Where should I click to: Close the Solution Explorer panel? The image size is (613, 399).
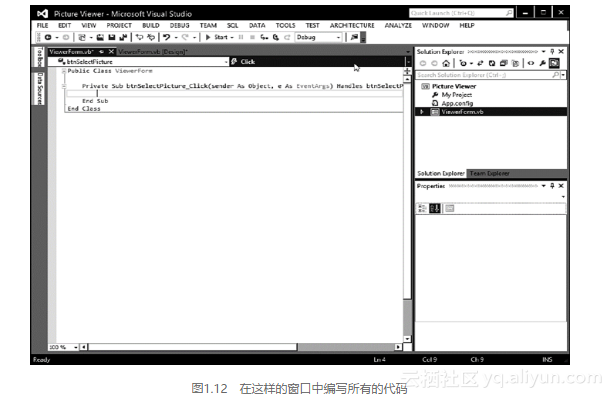(561, 52)
